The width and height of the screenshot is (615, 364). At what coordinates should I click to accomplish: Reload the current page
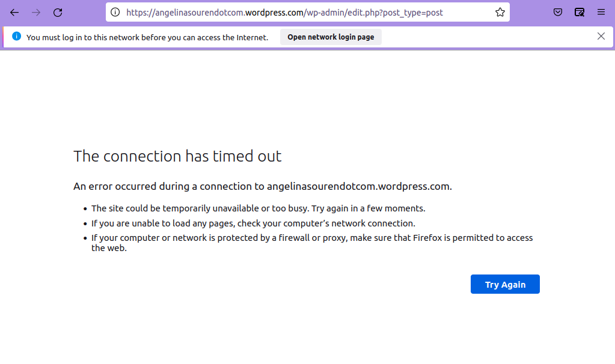[x=58, y=12]
